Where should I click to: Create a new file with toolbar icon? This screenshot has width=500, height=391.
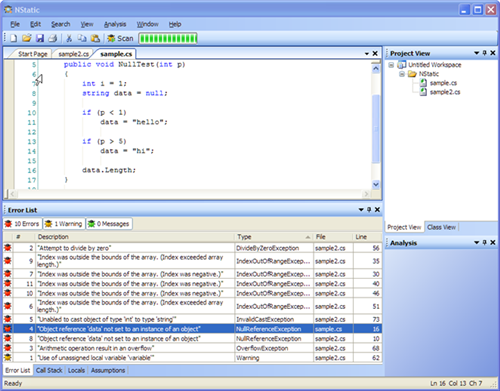coord(13,38)
